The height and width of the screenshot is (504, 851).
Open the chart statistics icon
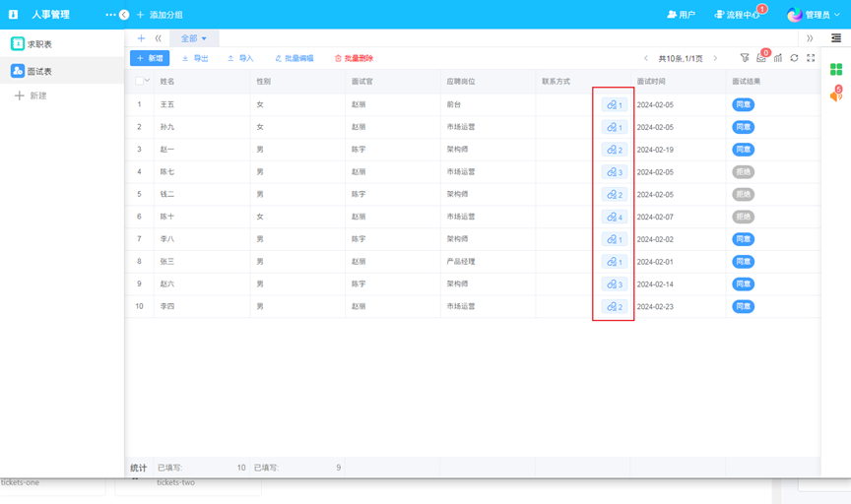tap(778, 58)
